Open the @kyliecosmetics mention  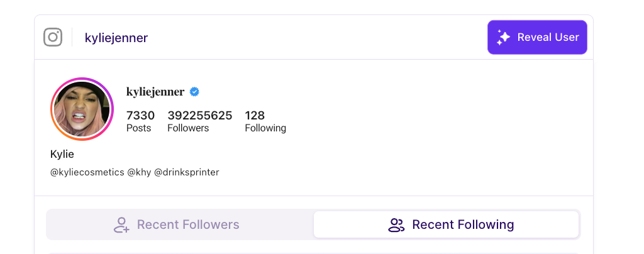coord(87,172)
